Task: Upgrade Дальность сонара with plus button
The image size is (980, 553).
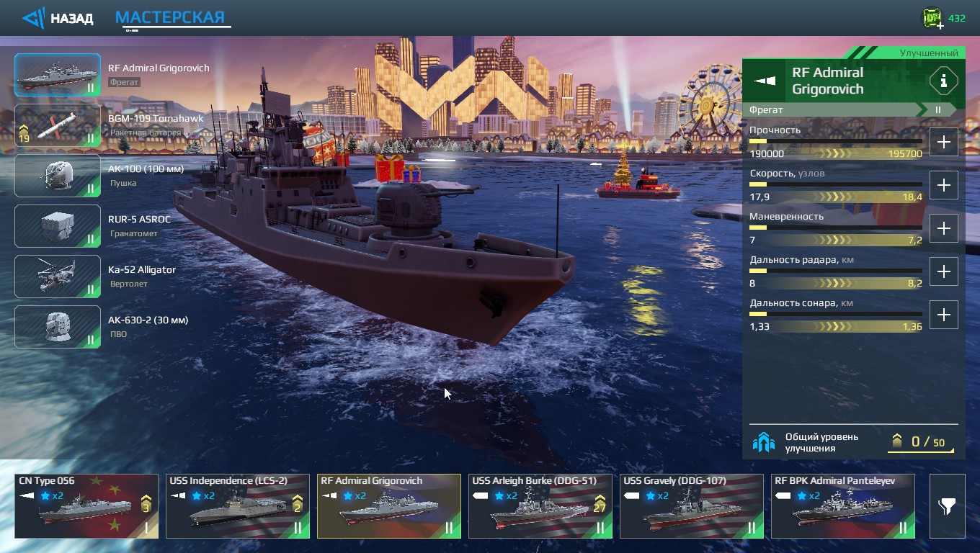Action: click(x=944, y=315)
